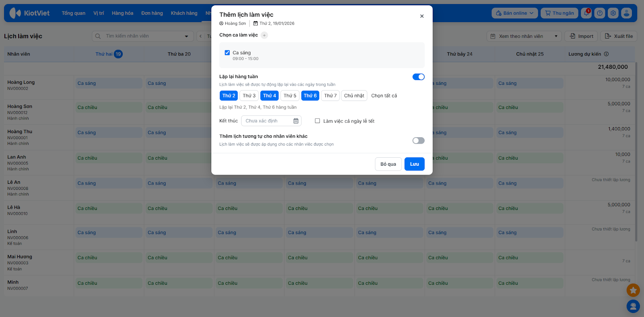The image size is (644, 317).
Task: Open Hoàng Long's Monday Ca sáng shift
Action: (109, 83)
